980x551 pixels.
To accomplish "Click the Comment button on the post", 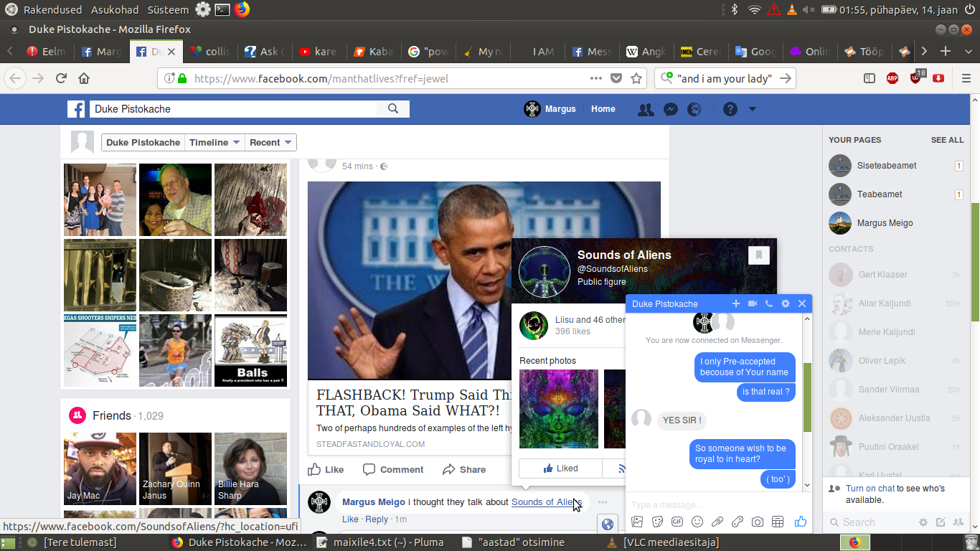I will click(393, 469).
